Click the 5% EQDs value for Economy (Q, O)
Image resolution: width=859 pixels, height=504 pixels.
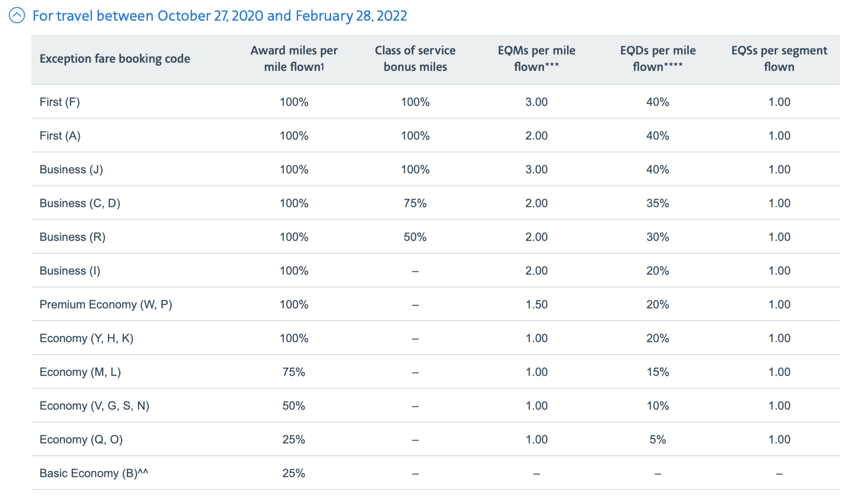[658, 440]
